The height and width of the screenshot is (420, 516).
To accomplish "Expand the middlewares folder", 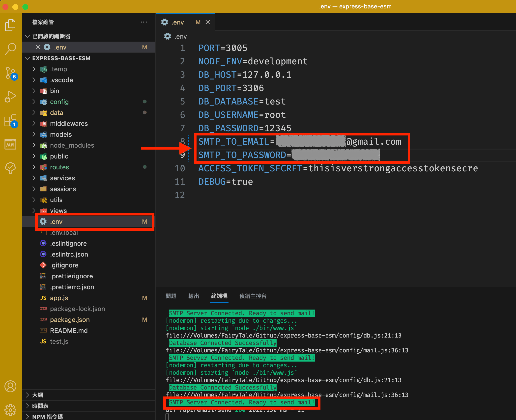I will pyautogui.click(x=34, y=123).
